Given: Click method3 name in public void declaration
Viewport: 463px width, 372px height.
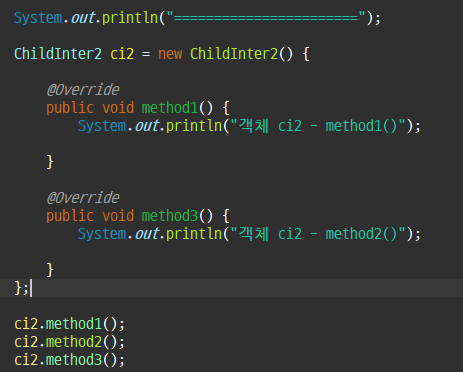Looking at the screenshot, I should point(170,216).
